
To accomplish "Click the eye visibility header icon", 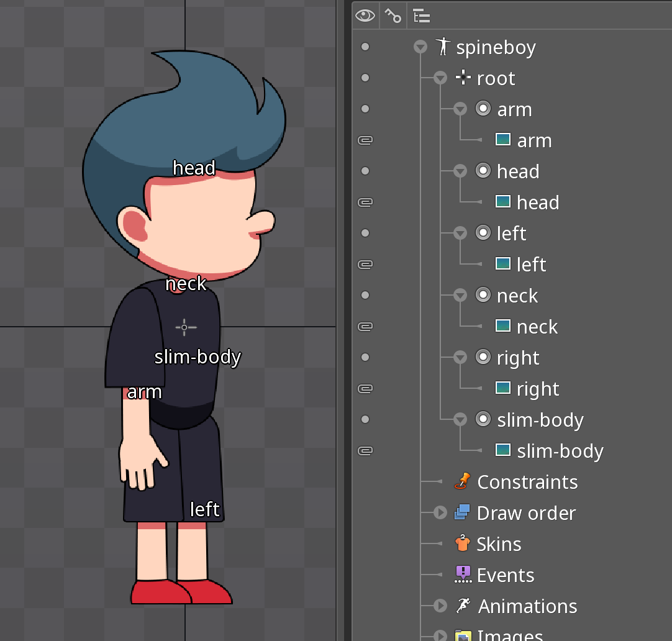I will (x=365, y=16).
